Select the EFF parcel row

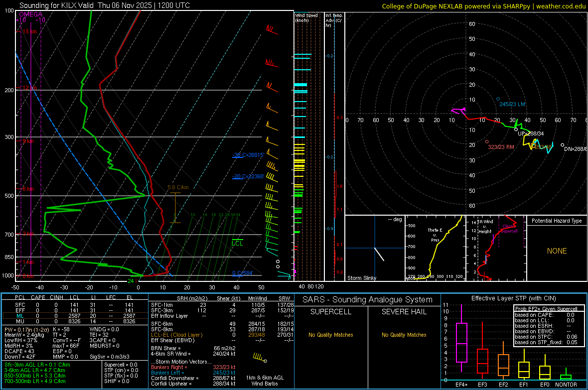pos(75,310)
